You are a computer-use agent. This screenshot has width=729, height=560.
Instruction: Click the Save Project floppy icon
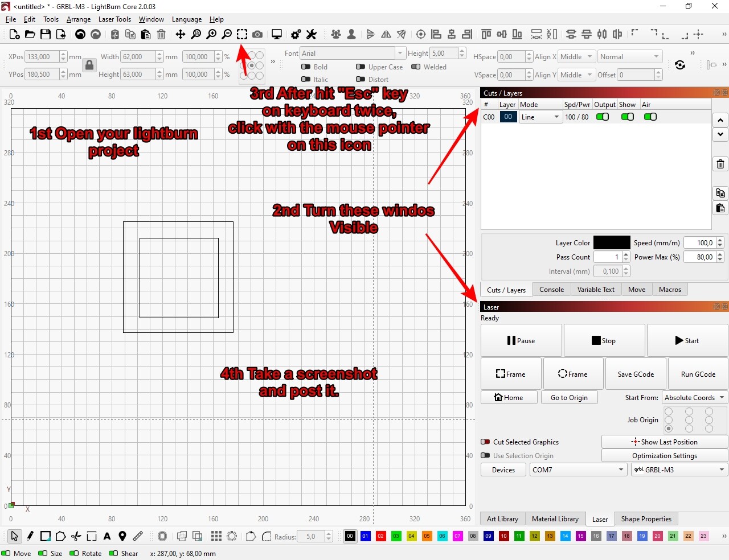pyautogui.click(x=46, y=34)
